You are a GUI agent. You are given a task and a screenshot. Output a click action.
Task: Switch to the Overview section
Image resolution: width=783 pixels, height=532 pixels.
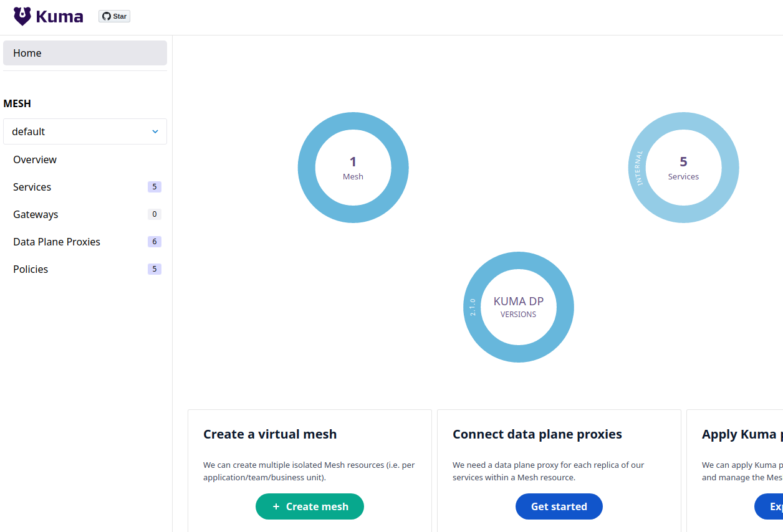(35, 159)
